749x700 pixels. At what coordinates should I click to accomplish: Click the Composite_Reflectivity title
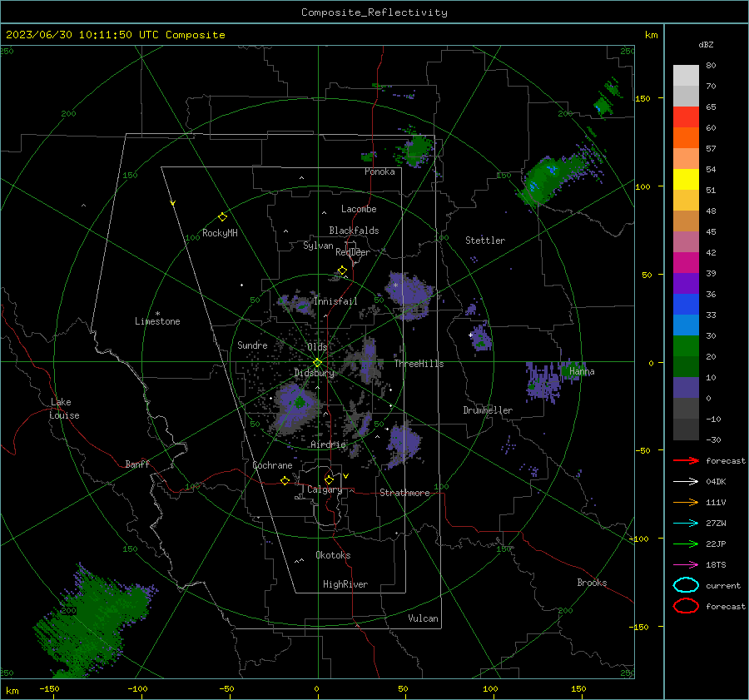374,12
